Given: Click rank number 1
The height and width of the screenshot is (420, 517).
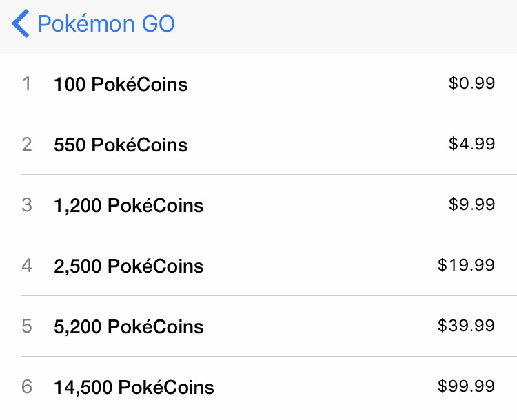Looking at the screenshot, I should point(27,84).
